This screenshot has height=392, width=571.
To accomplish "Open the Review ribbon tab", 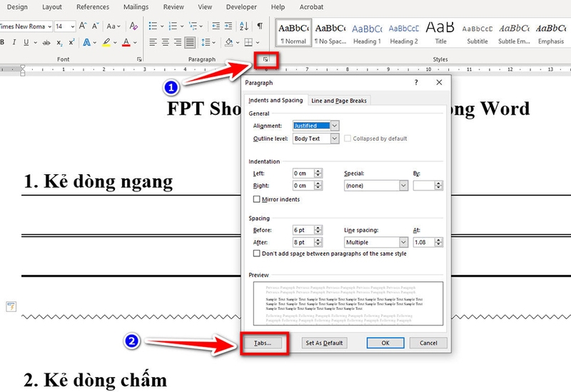I will tap(173, 7).
